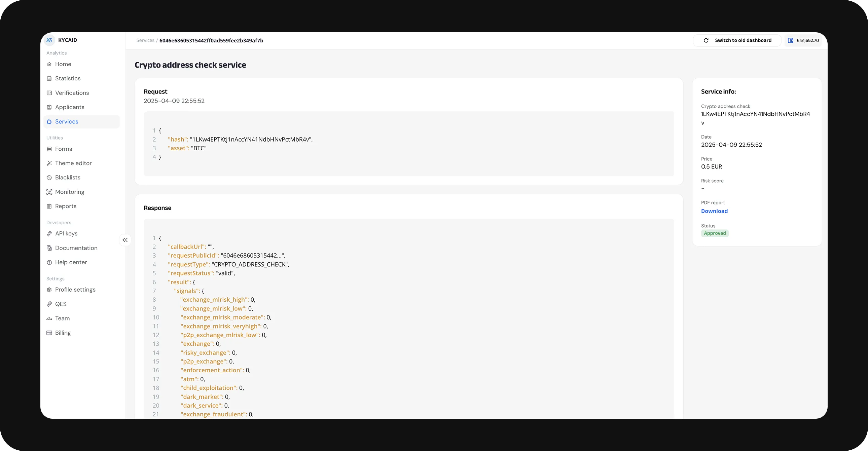Open the Forms utility

(63, 149)
